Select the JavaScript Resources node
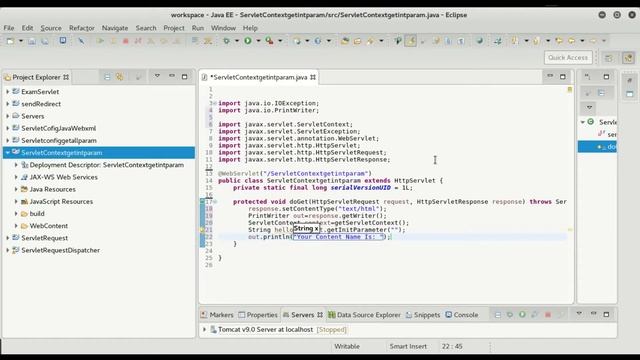This screenshot has width=640, height=360. click(x=61, y=202)
